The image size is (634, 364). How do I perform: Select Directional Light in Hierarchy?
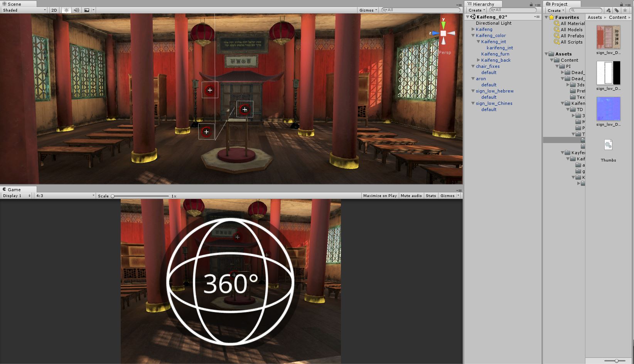[493, 23]
